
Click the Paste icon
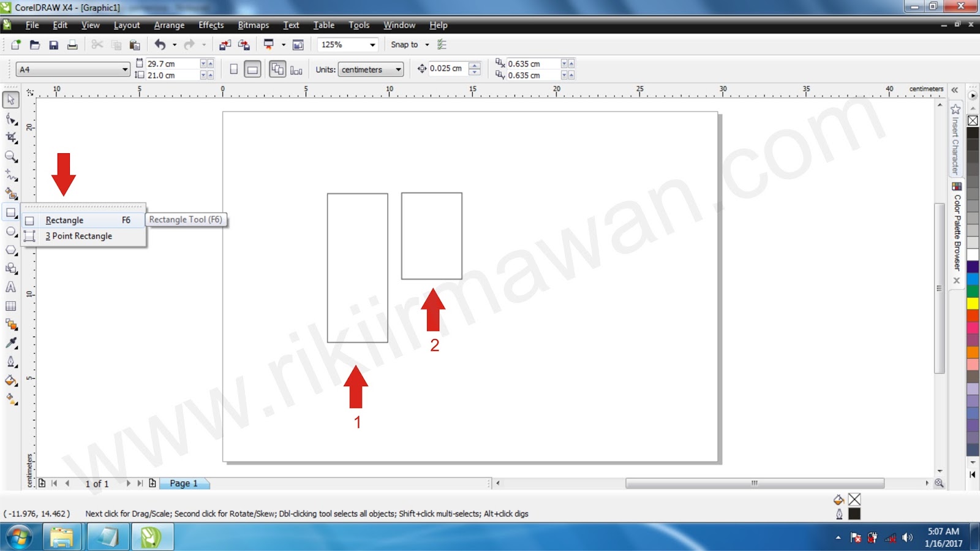pyautogui.click(x=135, y=45)
